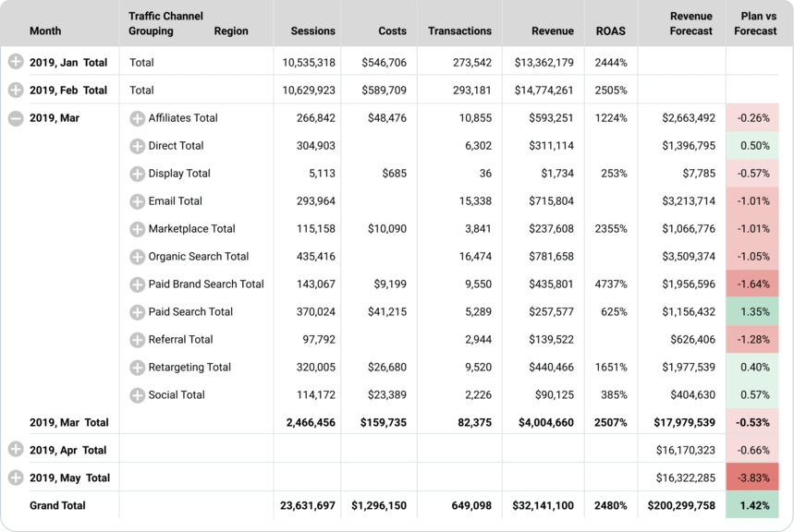Screen dimensions: 794x532
Task: Click plus icon beside Direct Total
Action: (137, 146)
